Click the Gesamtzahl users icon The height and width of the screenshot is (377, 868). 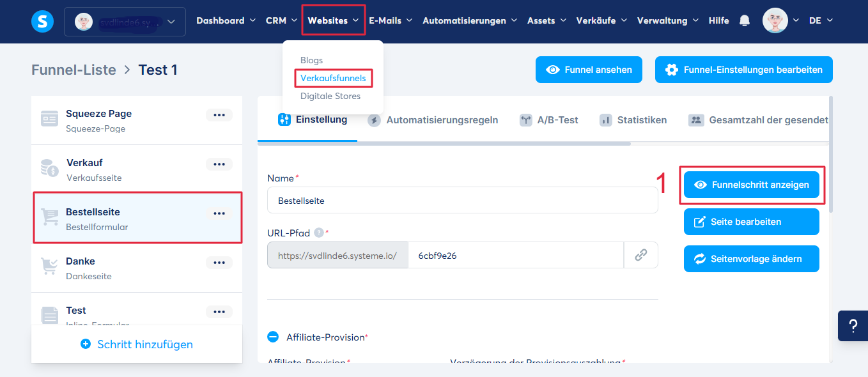pyautogui.click(x=696, y=120)
